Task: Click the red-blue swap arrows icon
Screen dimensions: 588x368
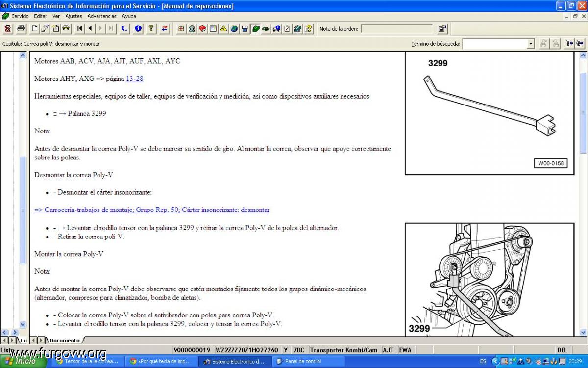Action: [165, 28]
